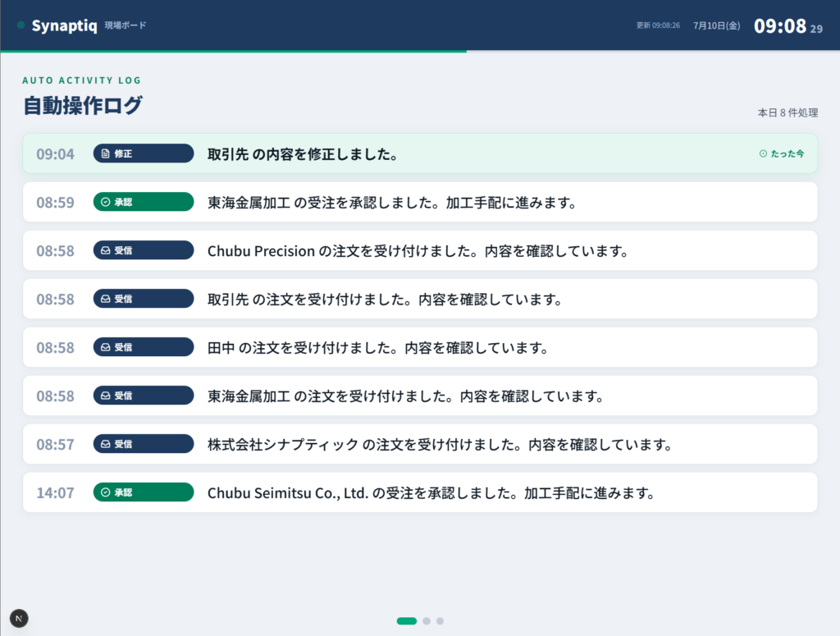
Task: Click inbox icon in 株式会社シナプティック 受信 badge
Action: coord(106,444)
